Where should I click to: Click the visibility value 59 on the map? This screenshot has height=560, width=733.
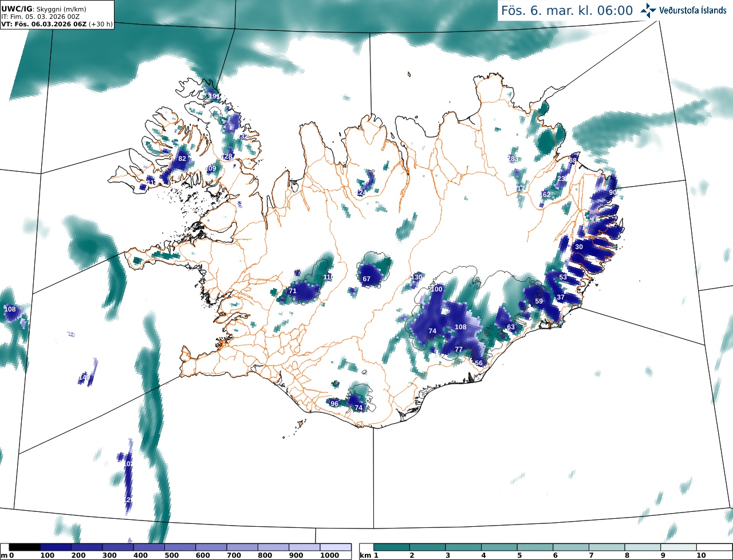[x=538, y=301]
